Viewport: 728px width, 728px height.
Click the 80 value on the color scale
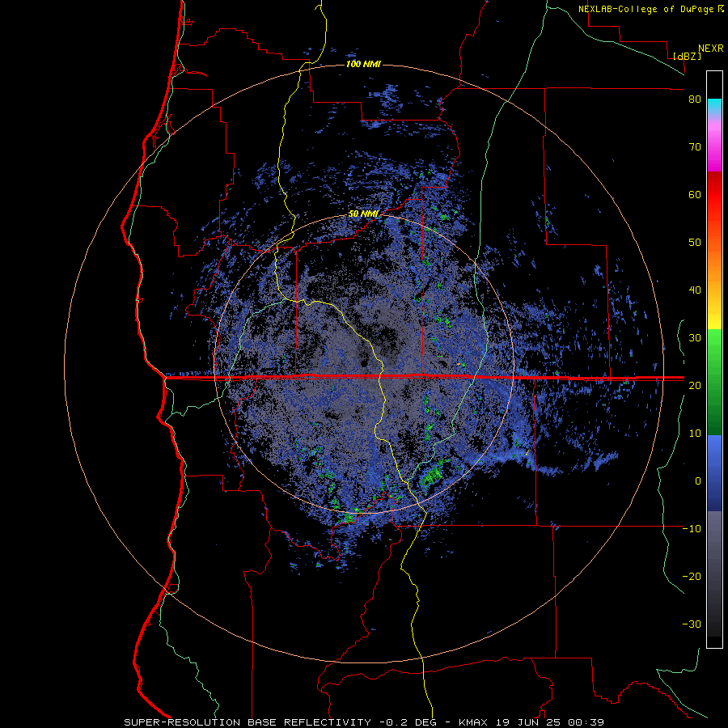(695, 99)
